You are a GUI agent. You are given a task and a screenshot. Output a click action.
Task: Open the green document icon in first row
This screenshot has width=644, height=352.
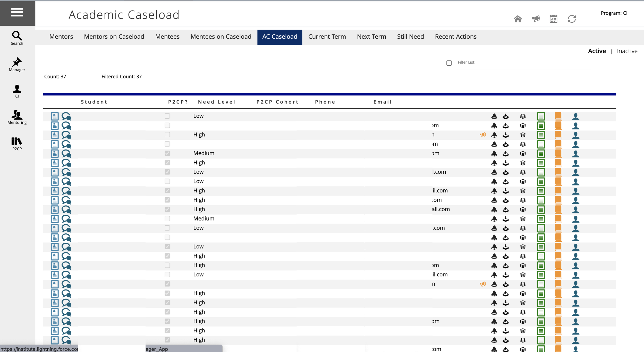[541, 116]
